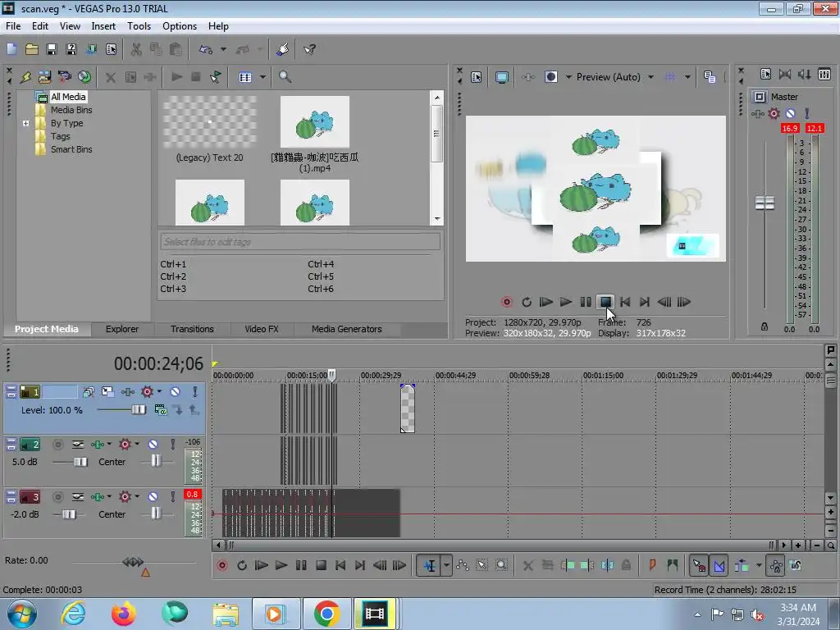The width and height of the screenshot is (840, 630).
Task: Open the Auto Ripple dropdown arrow
Action: pyautogui.click(x=759, y=565)
